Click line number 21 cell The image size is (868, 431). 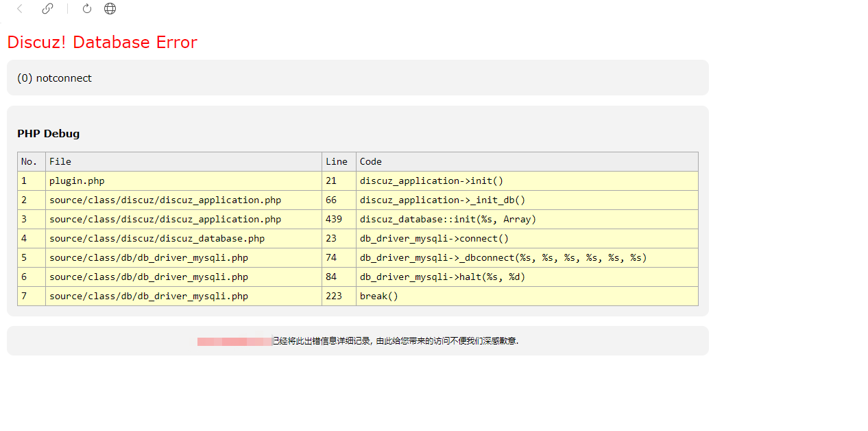click(x=339, y=181)
